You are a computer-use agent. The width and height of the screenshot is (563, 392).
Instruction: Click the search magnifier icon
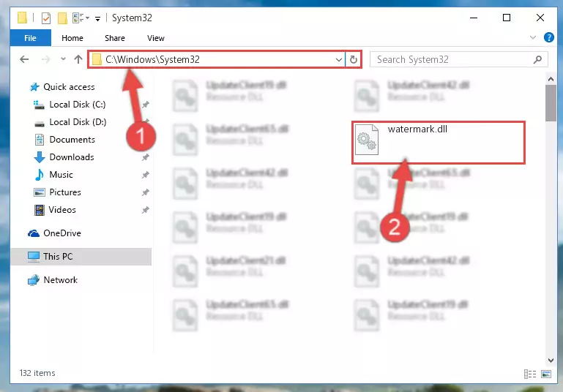[x=537, y=59]
